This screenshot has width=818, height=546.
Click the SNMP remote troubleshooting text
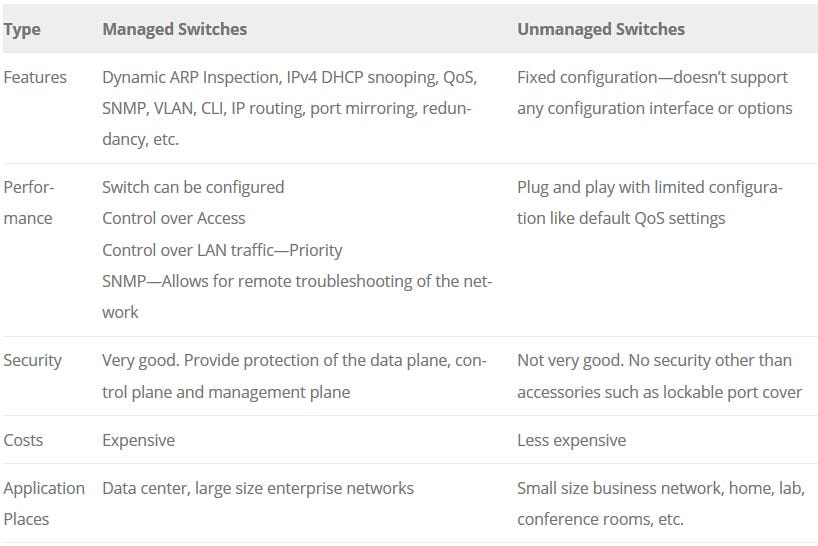297,297
